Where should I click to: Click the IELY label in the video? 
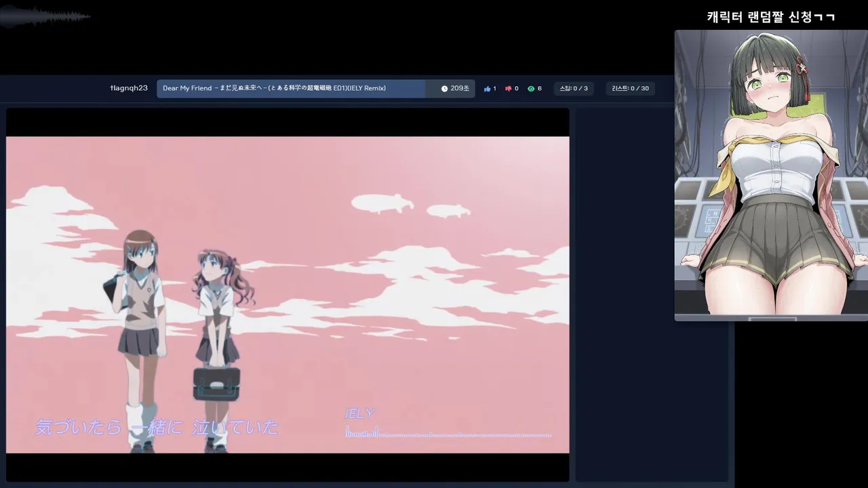pyautogui.click(x=359, y=413)
